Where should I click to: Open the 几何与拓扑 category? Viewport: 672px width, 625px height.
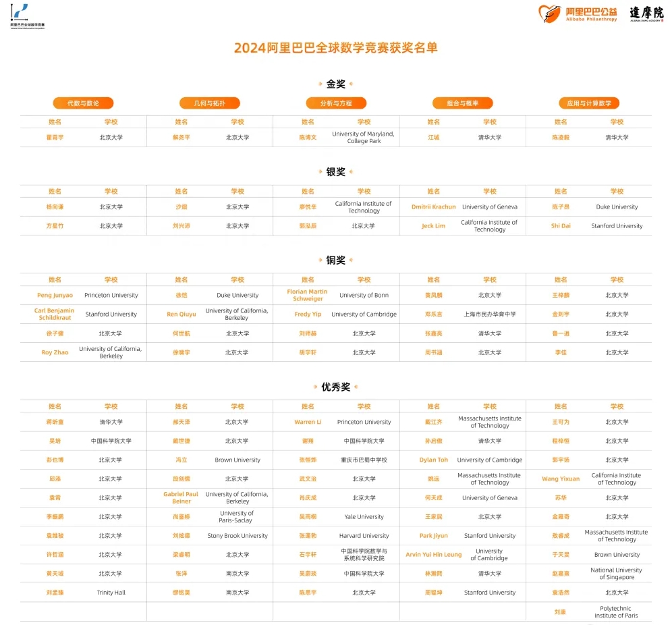209,103
